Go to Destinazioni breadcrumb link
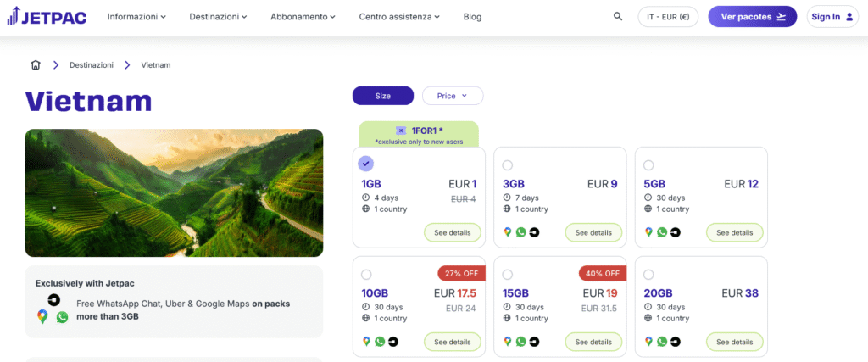Image resolution: width=868 pixels, height=362 pixels. pyautogui.click(x=92, y=64)
